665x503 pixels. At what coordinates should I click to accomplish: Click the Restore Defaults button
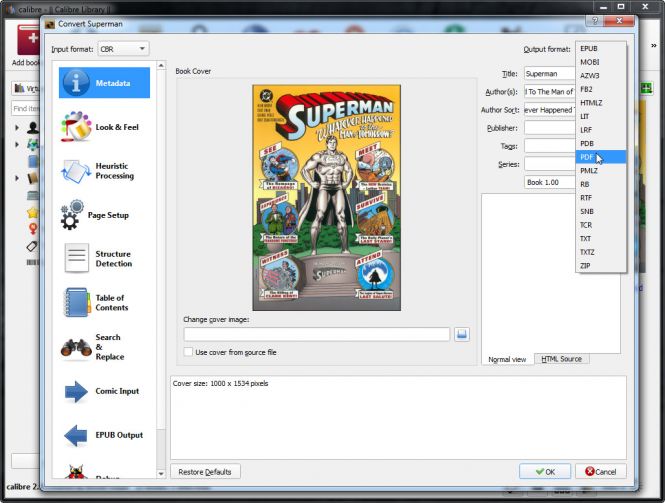pyautogui.click(x=206, y=471)
